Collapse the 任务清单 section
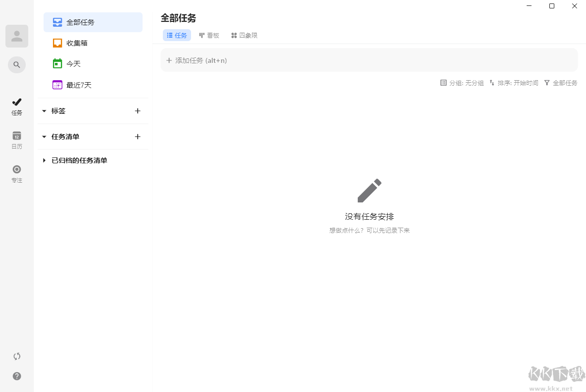Viewport: 586px width, 392px height. click(x=44, y=137)
